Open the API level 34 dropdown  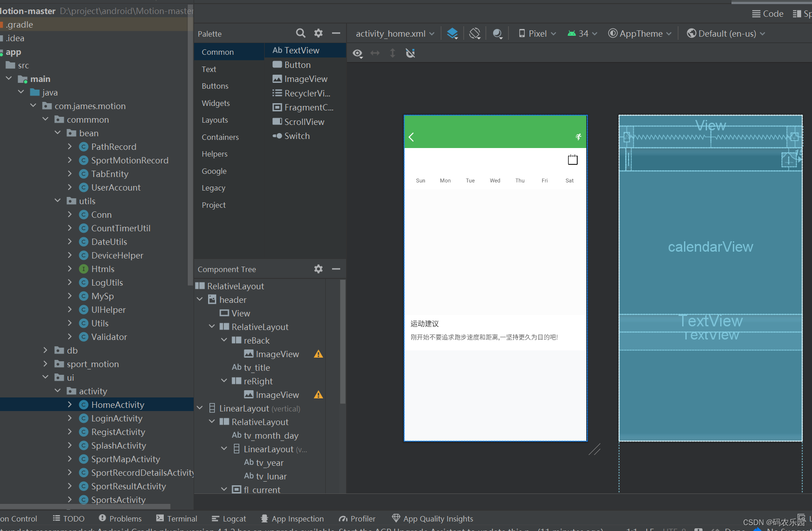tap(582, 33)
